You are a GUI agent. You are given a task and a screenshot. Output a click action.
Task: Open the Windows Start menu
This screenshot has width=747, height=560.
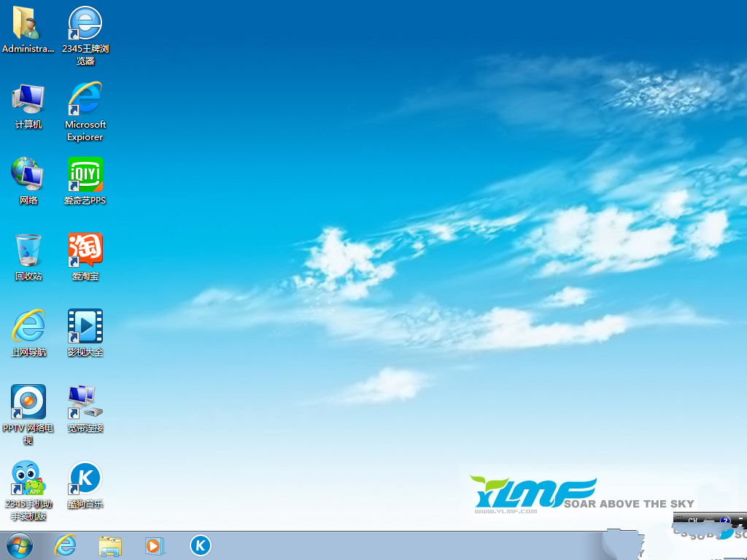(x=20, y=545)
